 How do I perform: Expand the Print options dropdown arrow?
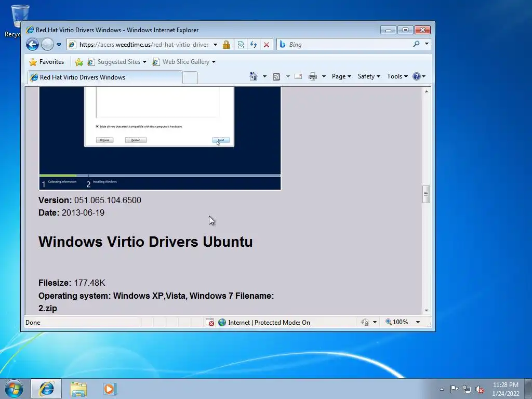click(324, 76)
